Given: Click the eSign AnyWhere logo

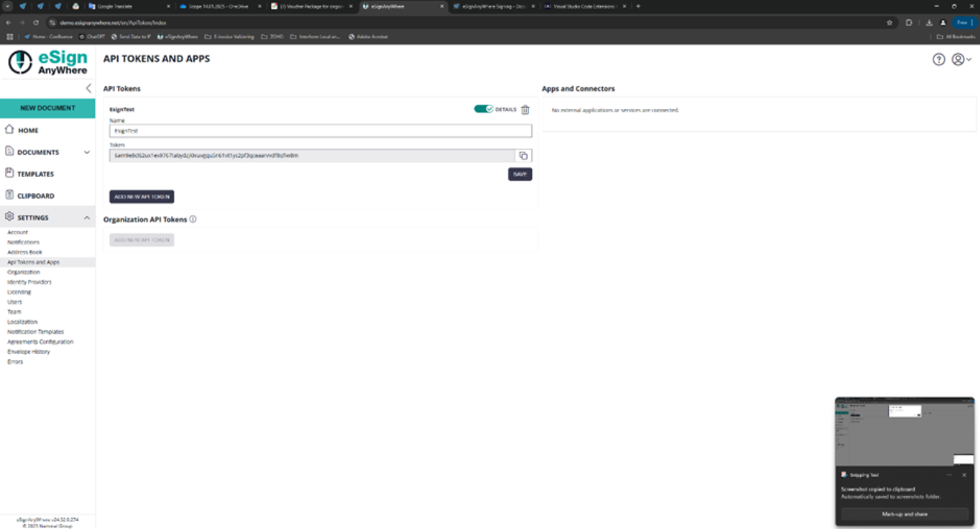Looking at the screenshot, I should point(48,62).
